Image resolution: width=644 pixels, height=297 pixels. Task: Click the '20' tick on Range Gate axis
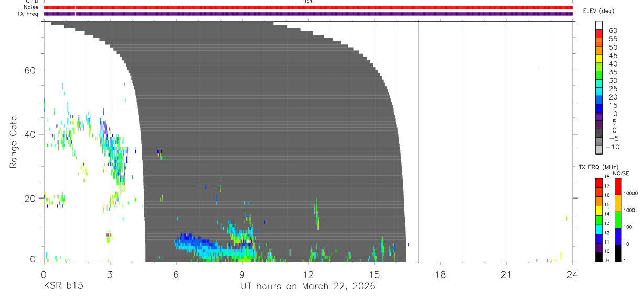click(x=30, y=199)
